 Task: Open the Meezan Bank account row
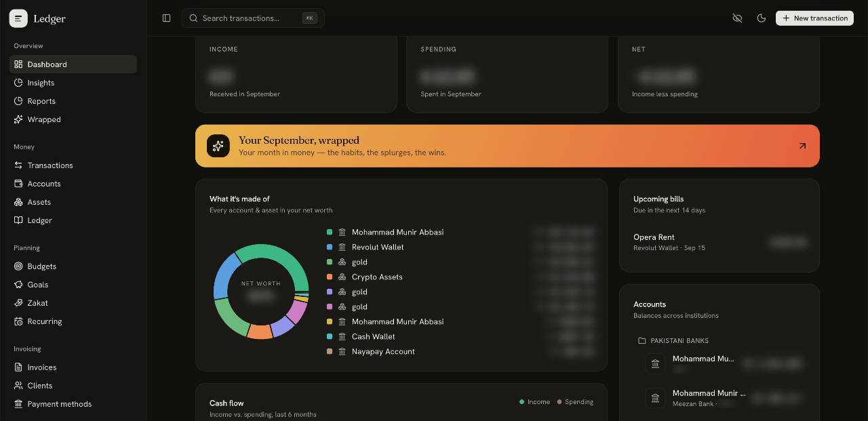tap(723, 398)
